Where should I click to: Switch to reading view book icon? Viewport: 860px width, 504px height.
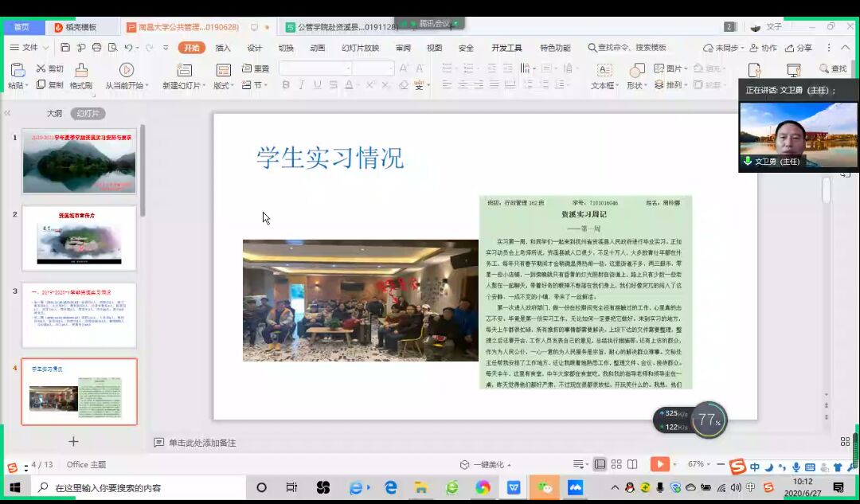632,464
